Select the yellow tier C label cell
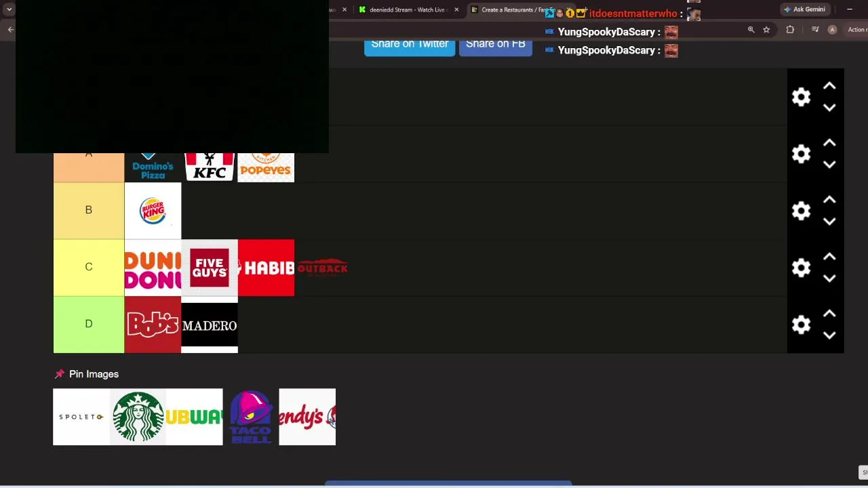This screenshot has height=488, width=868. (89, 268)
